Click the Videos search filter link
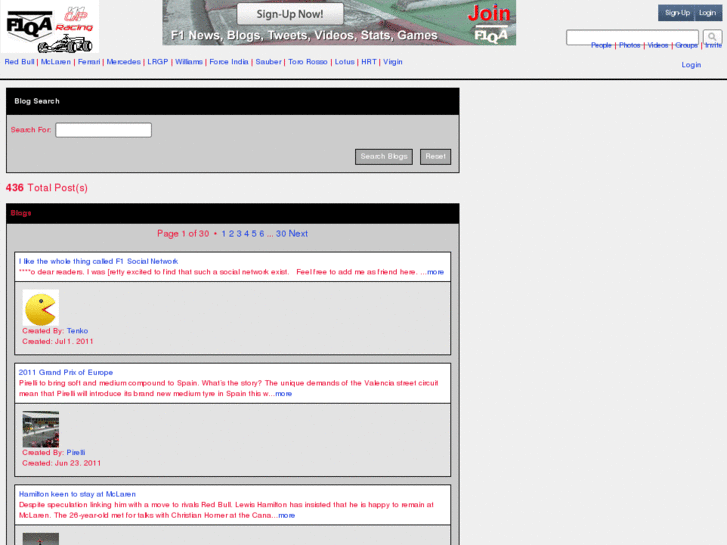The width and height of the screenshot is (727, 545). tap(657, 45)
